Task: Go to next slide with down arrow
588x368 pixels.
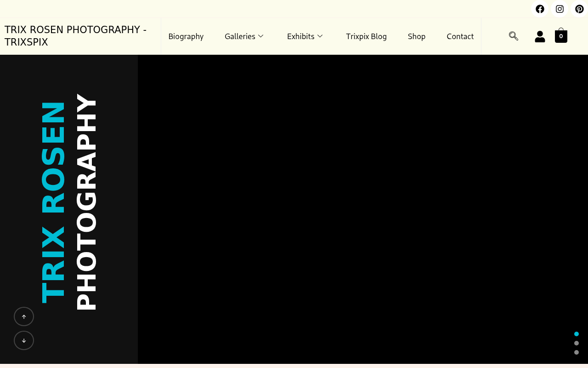Action: pos(24,340)
